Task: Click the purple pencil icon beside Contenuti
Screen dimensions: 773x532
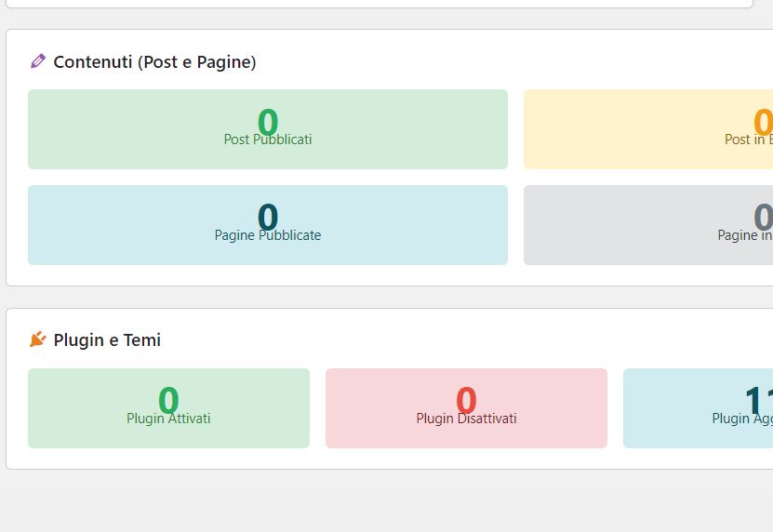Action: [38, 61]
